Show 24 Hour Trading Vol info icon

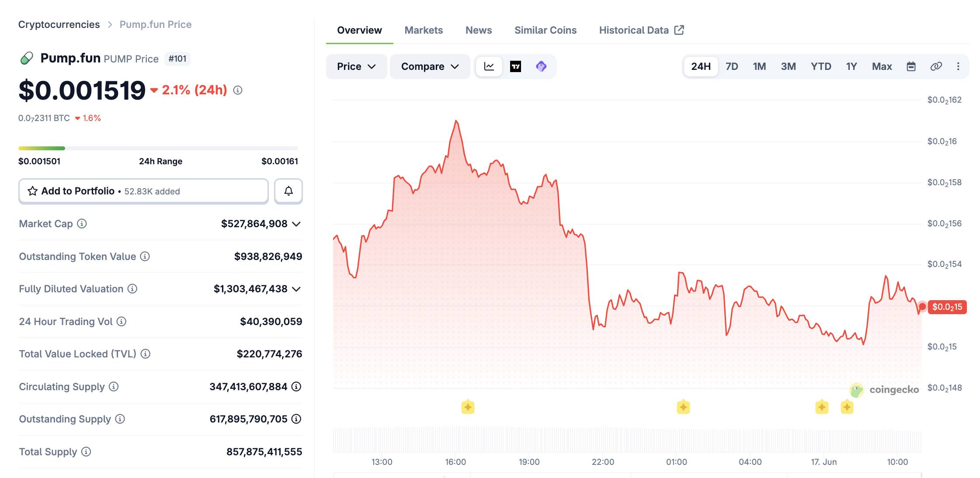[122, 322]
